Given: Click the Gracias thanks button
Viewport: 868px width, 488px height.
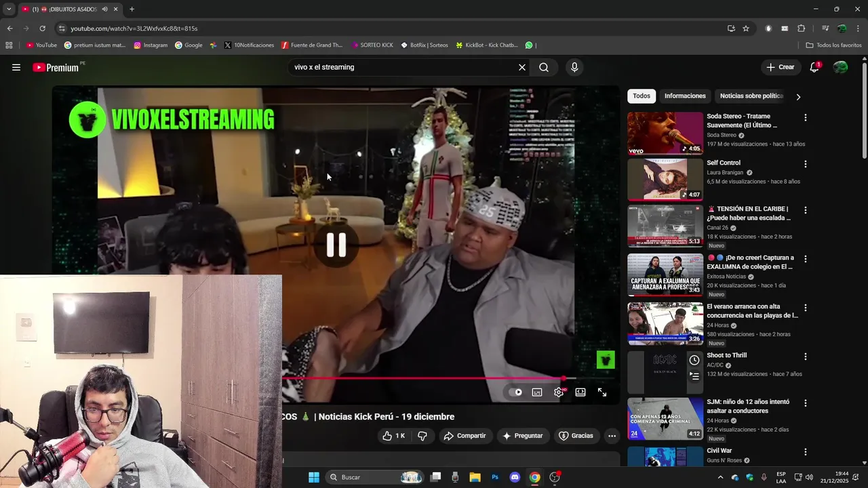Looking at the screenshot, I should (576, 436).
